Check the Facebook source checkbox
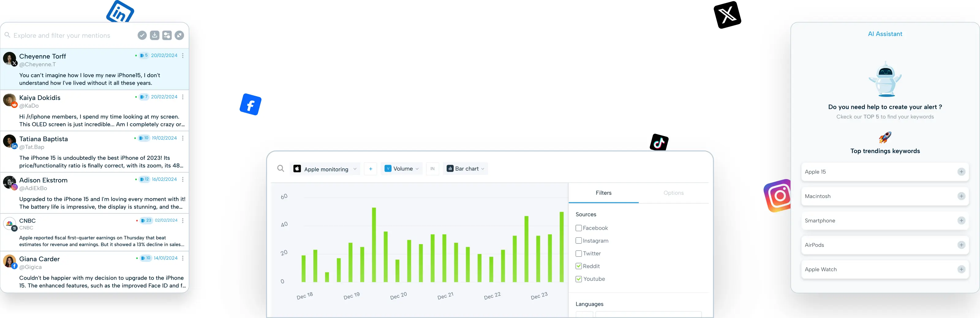Image resolution: width=980 pixels, height=318 pixels. tap(579, 228)
